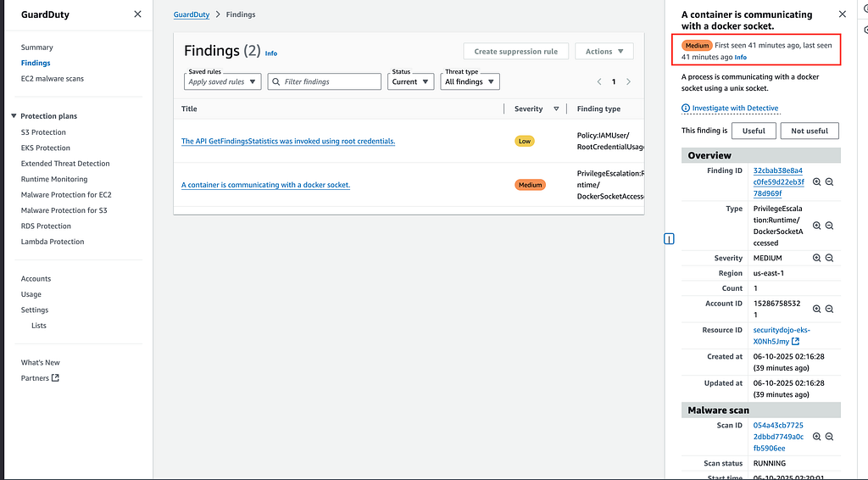Click the us-east-1 region value

(768, 273)
